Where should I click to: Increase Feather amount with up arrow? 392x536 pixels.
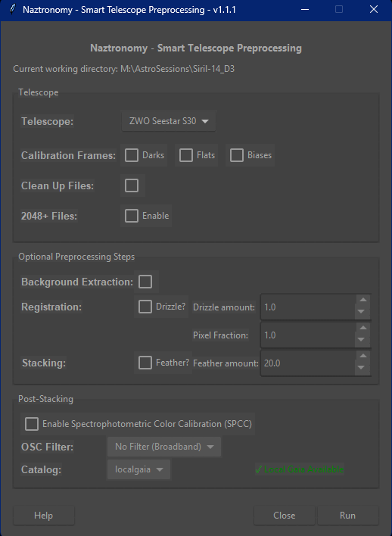[363, 356]
